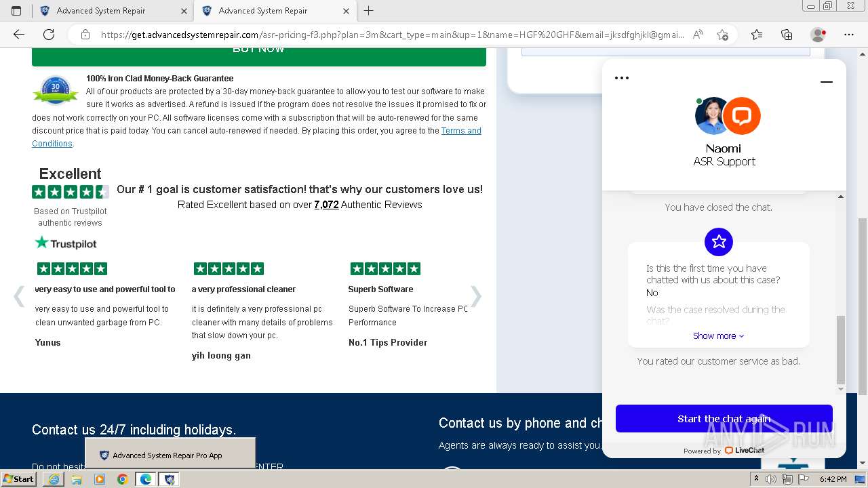
Task: Open media player from taskbar
Action: 100,479
